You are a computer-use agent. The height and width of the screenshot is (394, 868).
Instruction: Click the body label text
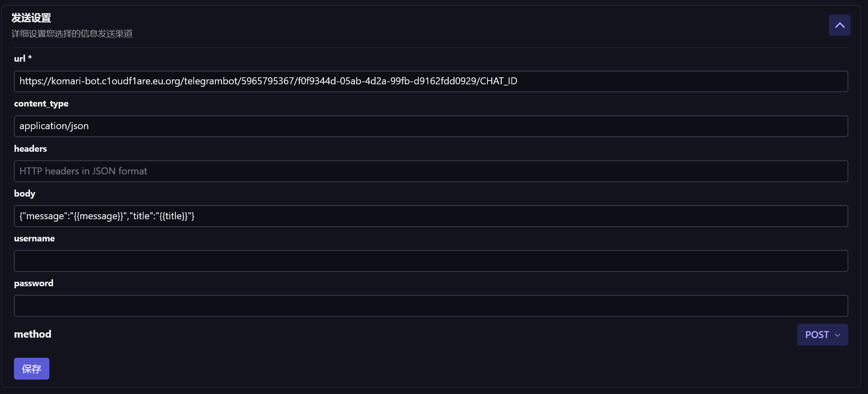tap(25, 193)
